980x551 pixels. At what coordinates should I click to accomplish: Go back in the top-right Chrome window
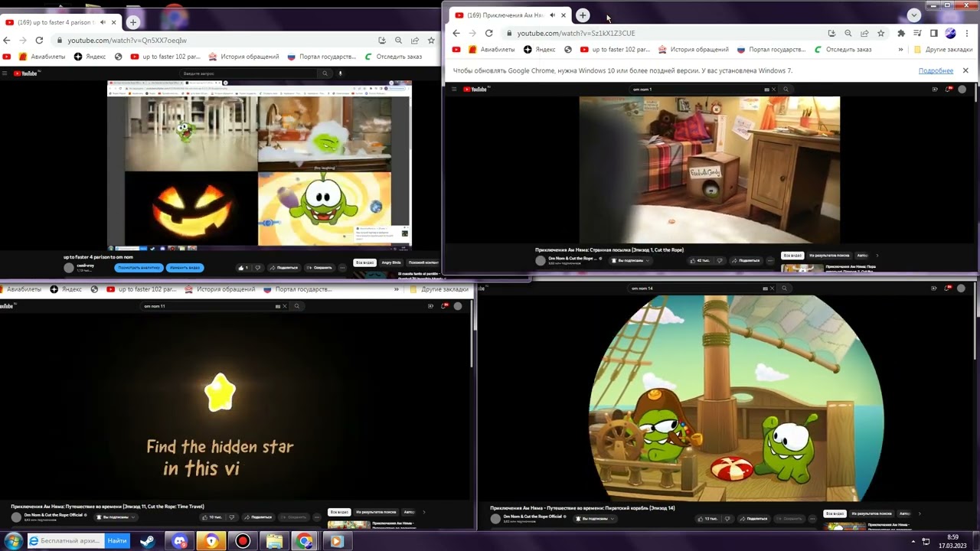point(456,33)
